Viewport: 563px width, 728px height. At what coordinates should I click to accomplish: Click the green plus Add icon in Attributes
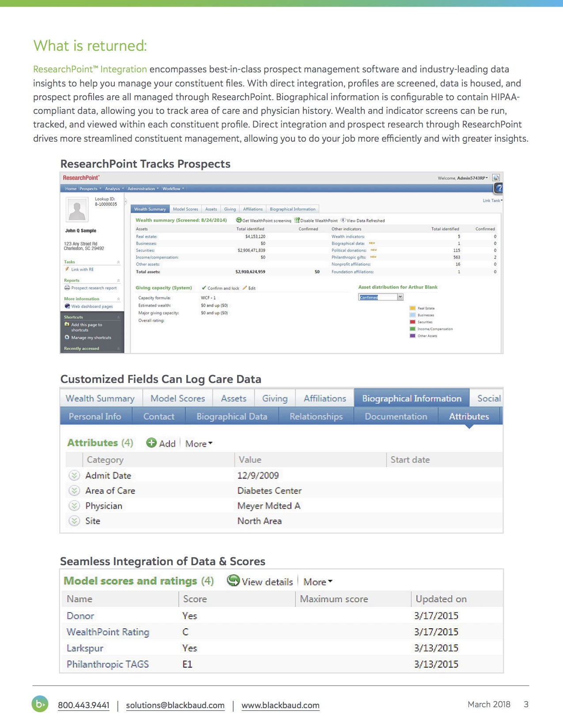pyautogui.click(x=151, y=443)
